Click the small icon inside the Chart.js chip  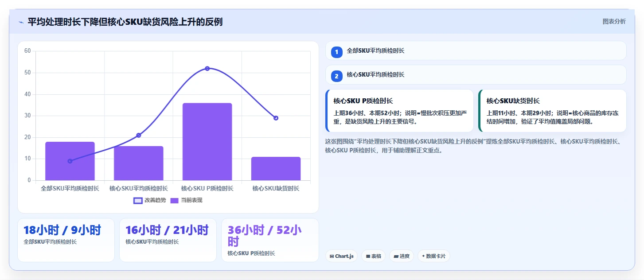[x=332, y=256]
